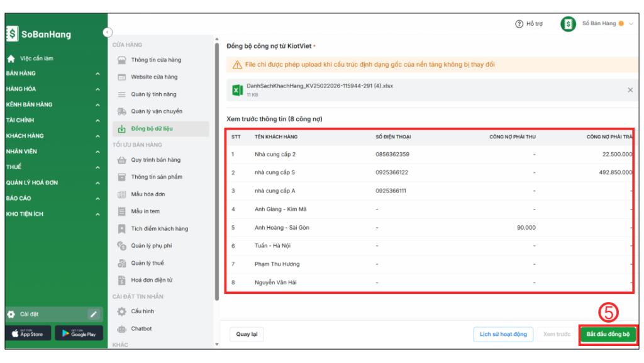This screenshot has width=644, height=363.
Task: Click the Quay lại button
Action: click(x=247, y=334)
